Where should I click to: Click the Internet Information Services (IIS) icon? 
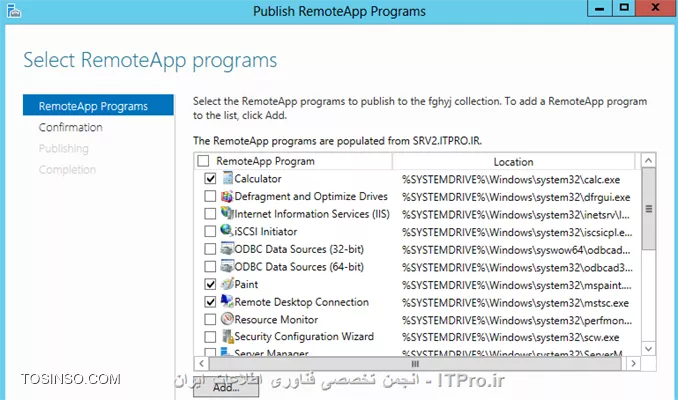227,213
